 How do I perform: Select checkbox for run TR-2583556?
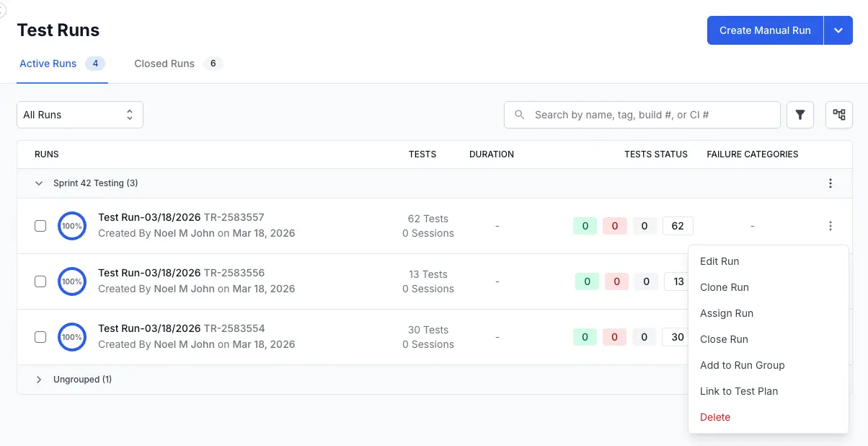click(x=40, y=281)
